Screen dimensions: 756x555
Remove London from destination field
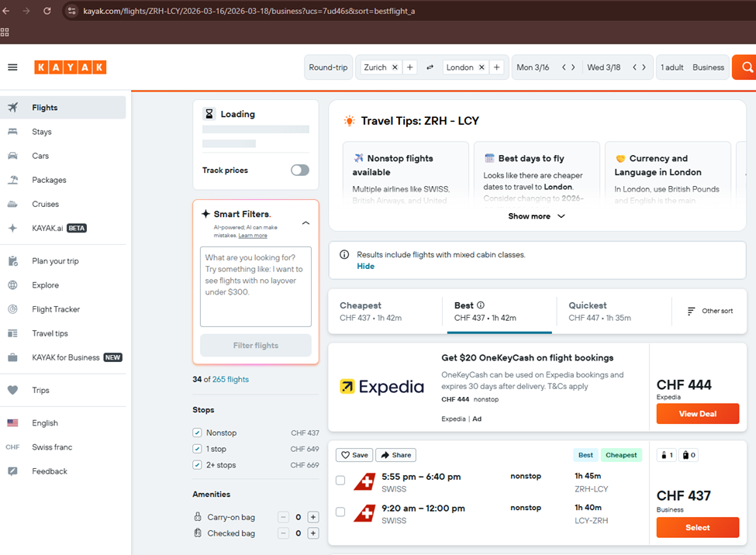482,67
